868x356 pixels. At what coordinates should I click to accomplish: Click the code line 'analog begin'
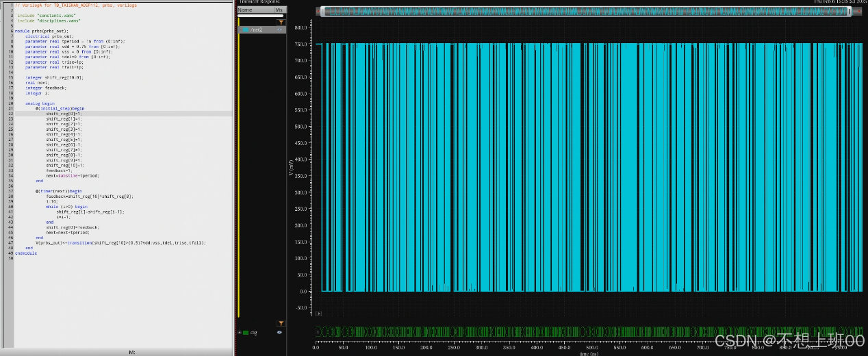point(40,103)
